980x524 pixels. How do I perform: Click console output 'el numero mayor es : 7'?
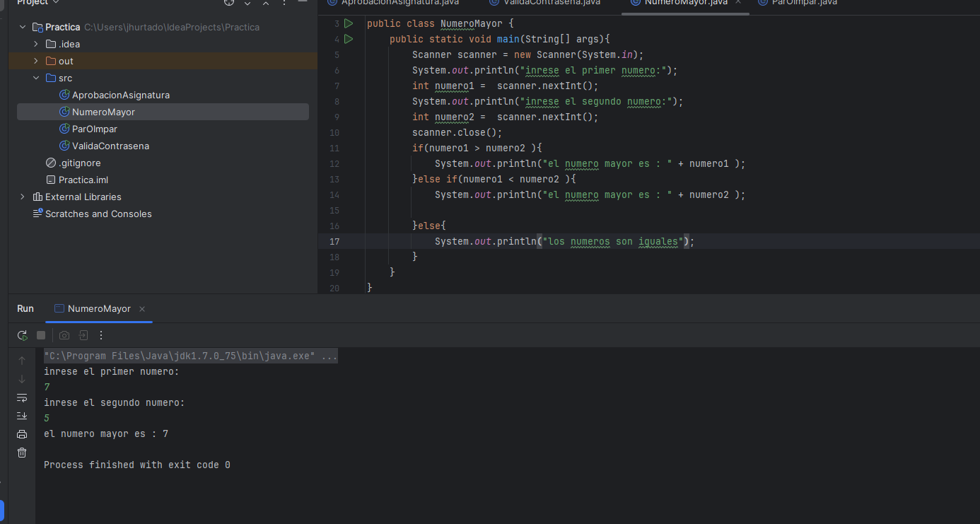tap(106, 433)
